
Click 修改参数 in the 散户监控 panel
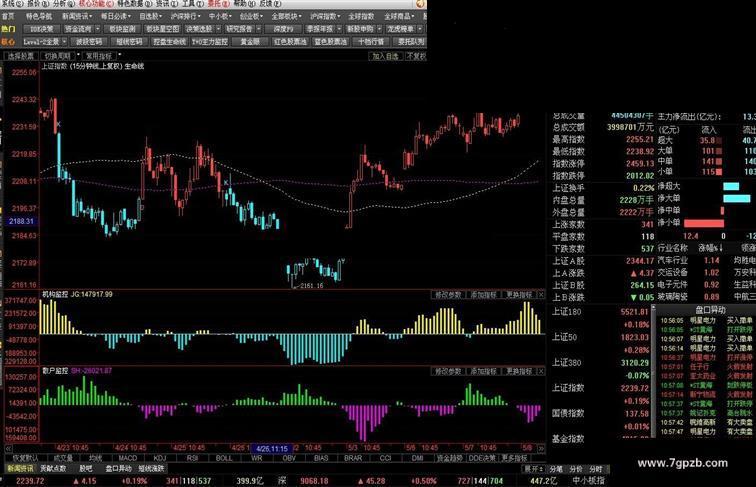coord(448,371)
